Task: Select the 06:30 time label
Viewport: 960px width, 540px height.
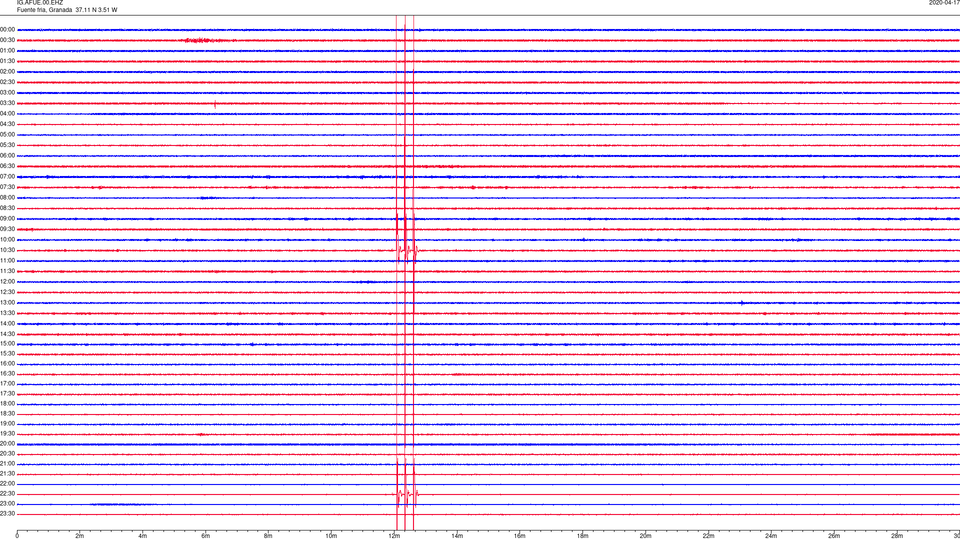Action: click(x=8, y=166)
